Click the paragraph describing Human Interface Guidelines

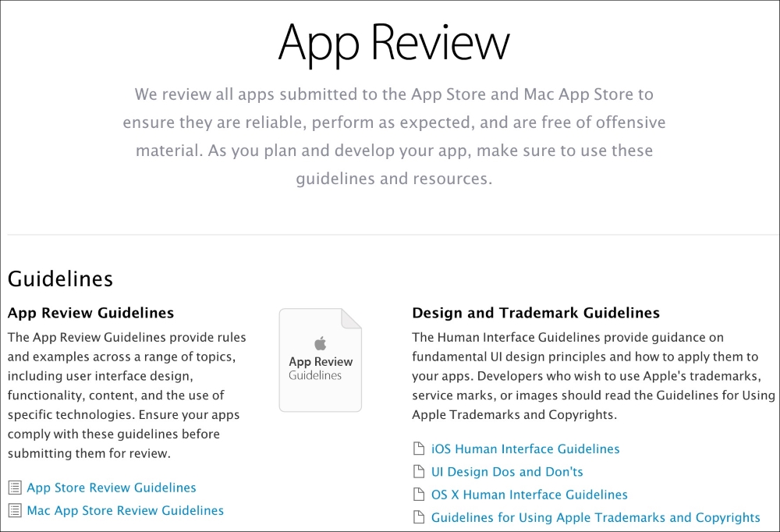click(x=594, y=376)
